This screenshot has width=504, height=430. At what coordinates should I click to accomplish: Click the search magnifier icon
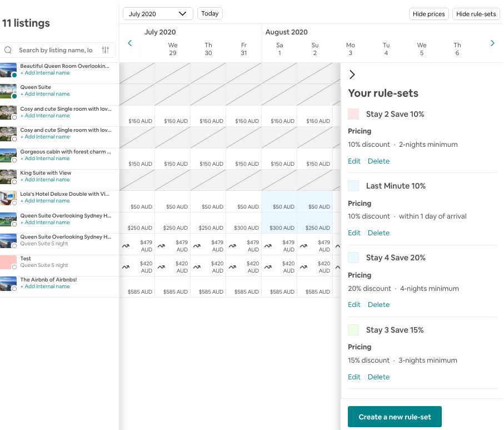[8, 50]
